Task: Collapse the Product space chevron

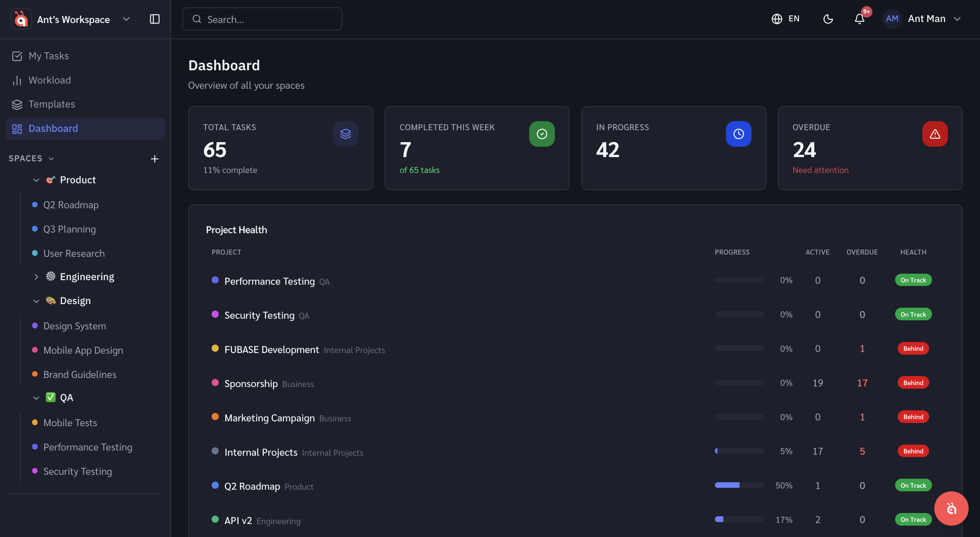Action: [37, 180]
